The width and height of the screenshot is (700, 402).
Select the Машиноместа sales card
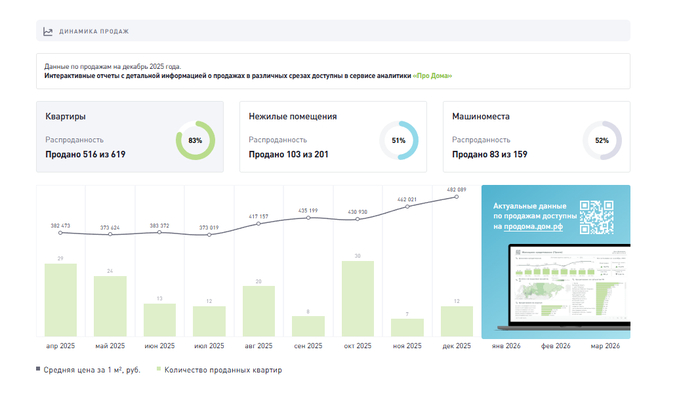(536, 135)
